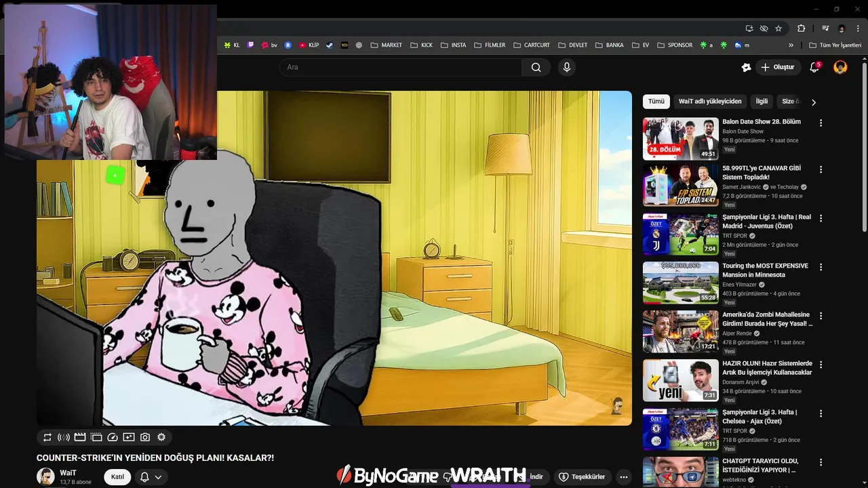Open the KL bookmark

coord(232,45)
